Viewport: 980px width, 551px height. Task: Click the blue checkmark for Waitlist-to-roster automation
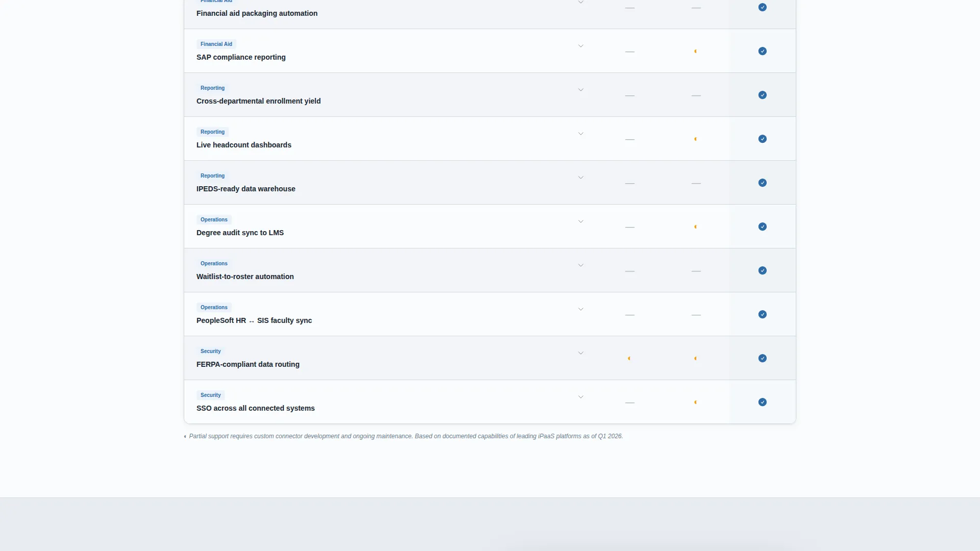762,270
